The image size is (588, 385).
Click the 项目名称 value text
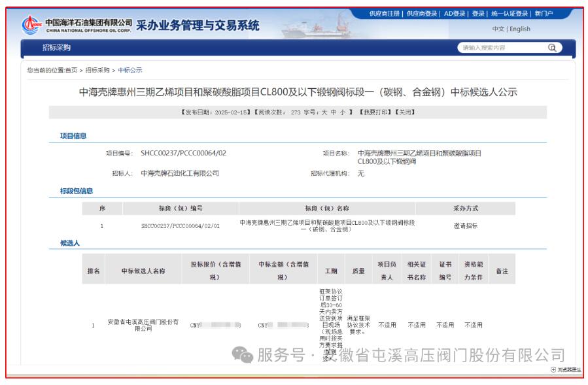click(419, 157)
